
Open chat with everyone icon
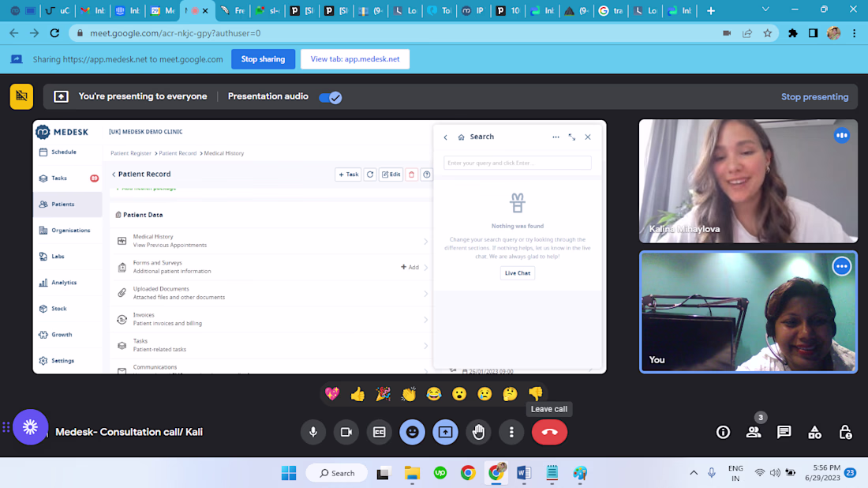point(784,432)
